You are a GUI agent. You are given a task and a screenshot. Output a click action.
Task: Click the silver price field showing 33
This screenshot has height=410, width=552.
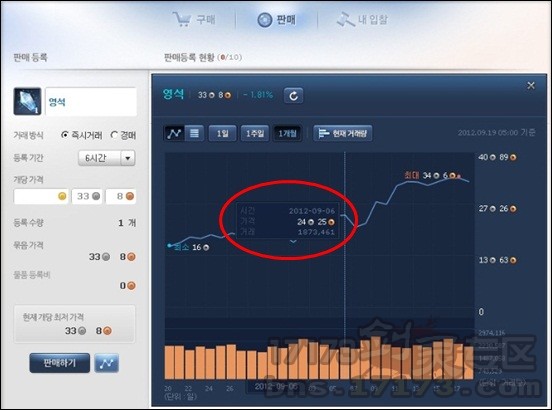[x=87, y=196]
